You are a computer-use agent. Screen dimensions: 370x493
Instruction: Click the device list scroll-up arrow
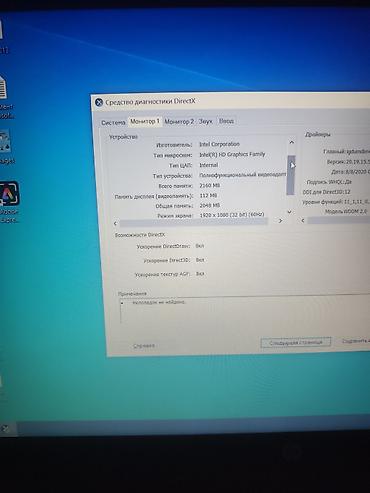pos(292,142)
